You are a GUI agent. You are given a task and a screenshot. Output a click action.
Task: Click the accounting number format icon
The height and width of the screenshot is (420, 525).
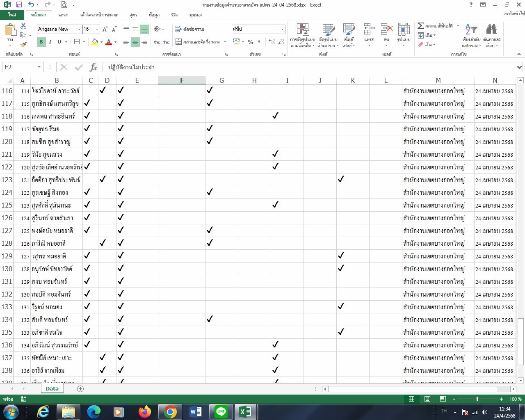[x=236, y=42]
